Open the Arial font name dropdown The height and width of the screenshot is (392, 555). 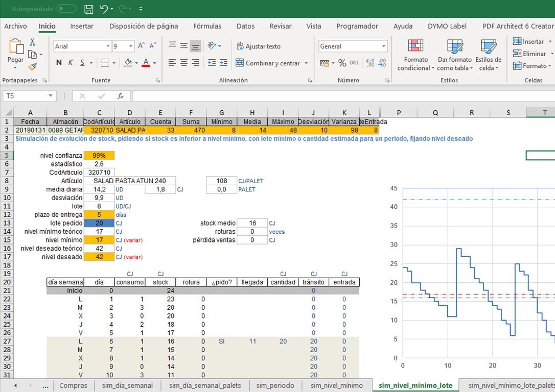coord(108,46)
